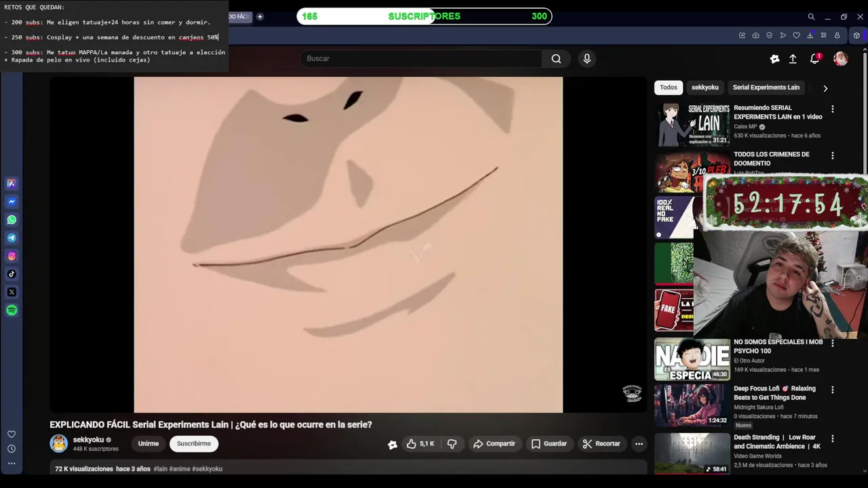Click the video player to pause playback

click(x=348, y=244)
